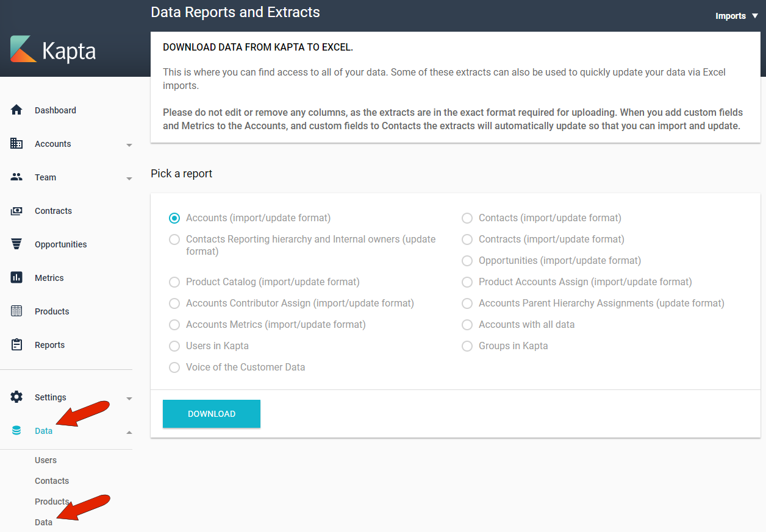The width and height of the screenshot is (766, 532).
Task: Click the Metrics chart icon
Action: [16, 278]
